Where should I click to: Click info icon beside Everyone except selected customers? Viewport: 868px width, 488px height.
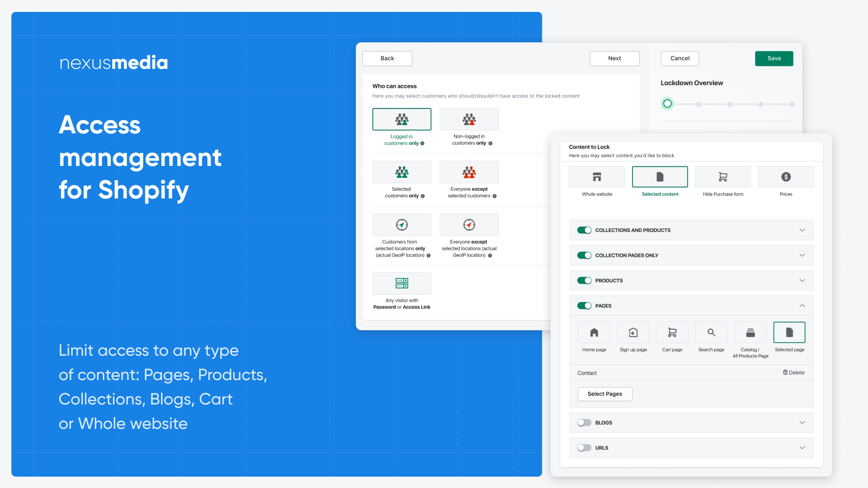click(x=495, y=196)
